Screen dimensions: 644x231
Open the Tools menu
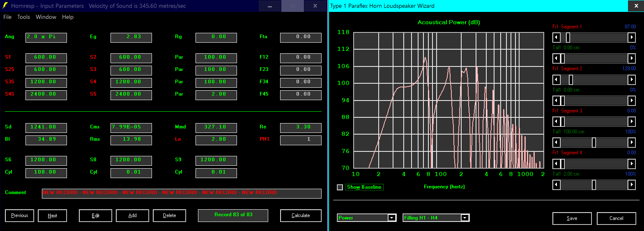[23, 17]
